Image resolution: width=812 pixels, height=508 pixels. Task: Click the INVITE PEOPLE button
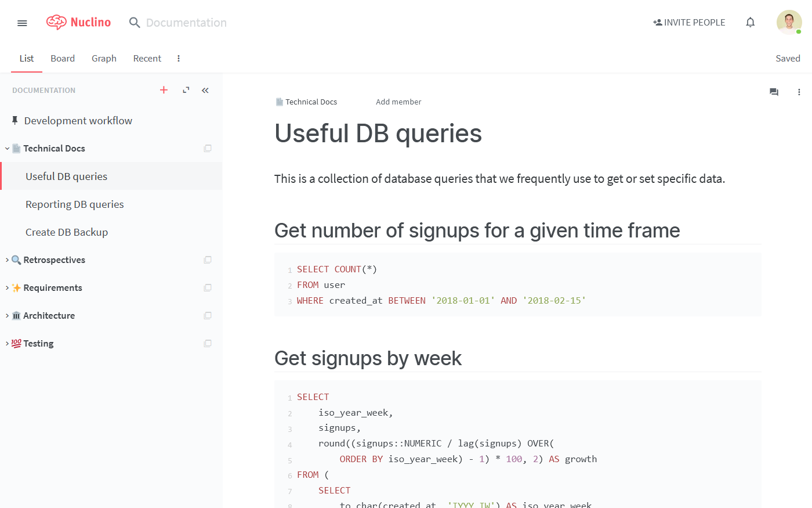[x=689, y=22]
